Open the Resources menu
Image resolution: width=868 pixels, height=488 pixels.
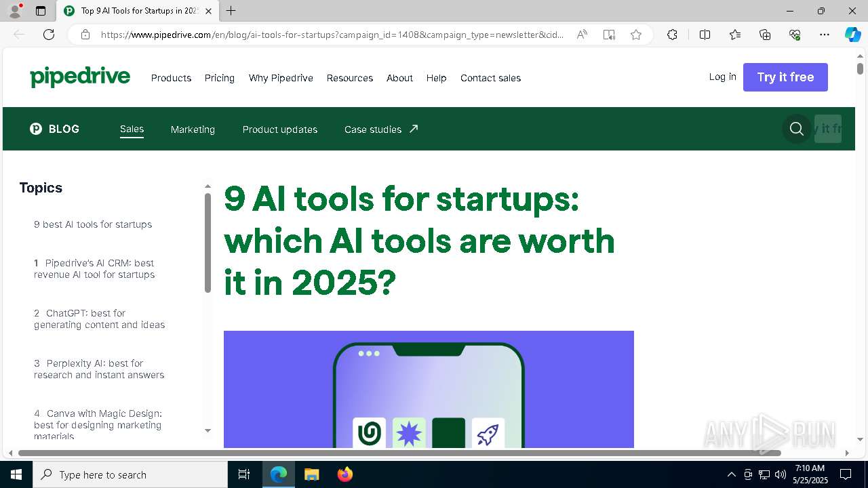pos(350,78)
